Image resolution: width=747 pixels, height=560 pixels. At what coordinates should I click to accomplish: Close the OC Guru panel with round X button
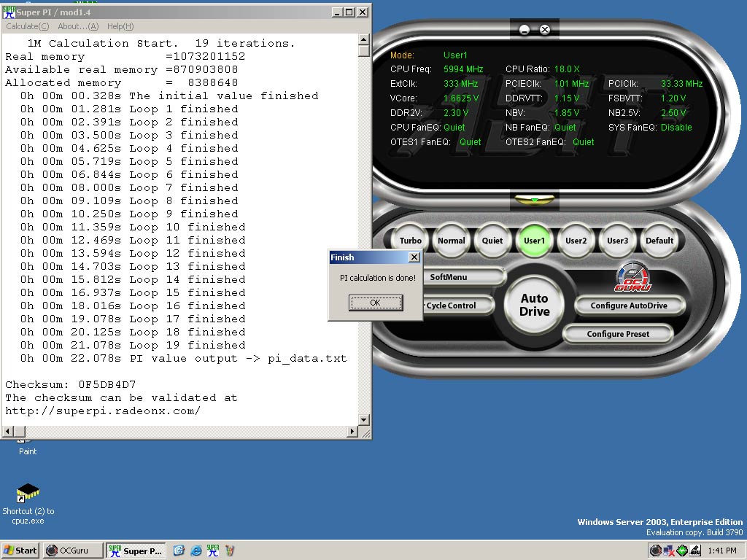pos(545,30)
